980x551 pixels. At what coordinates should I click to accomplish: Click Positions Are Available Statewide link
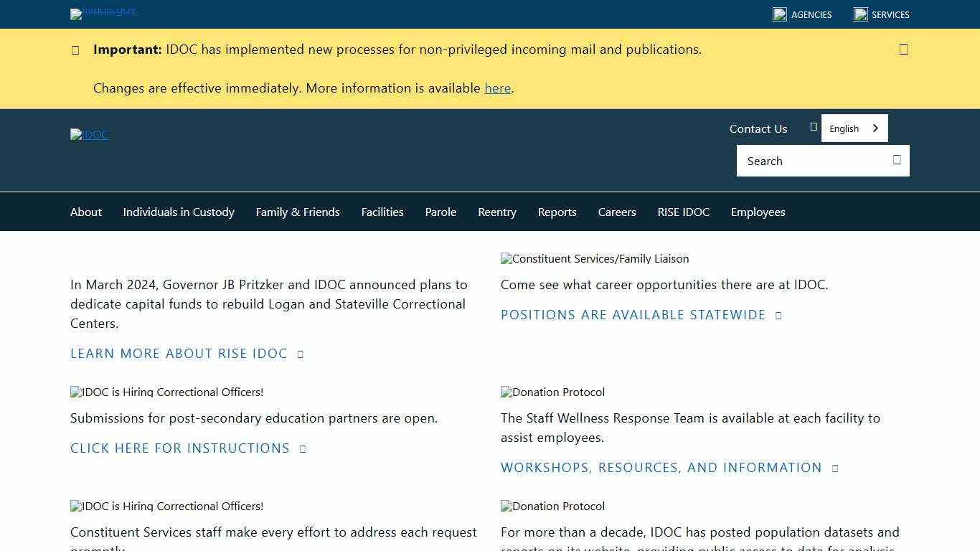point(633,315)
